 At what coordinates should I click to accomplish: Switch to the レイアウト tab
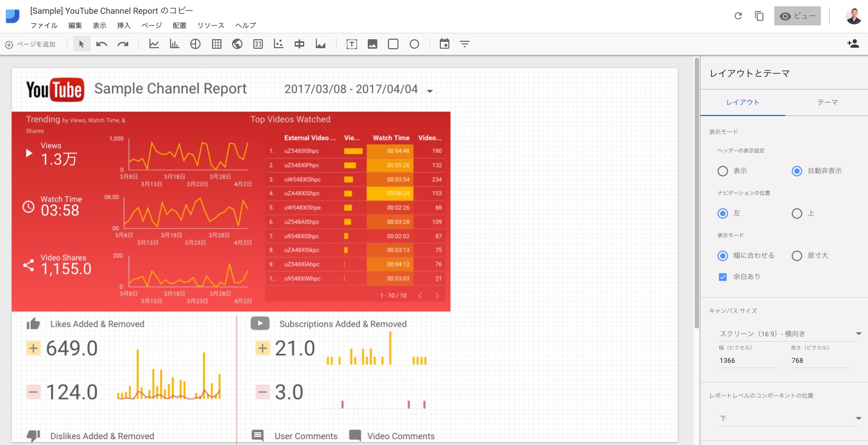click(x=743, y=102)
